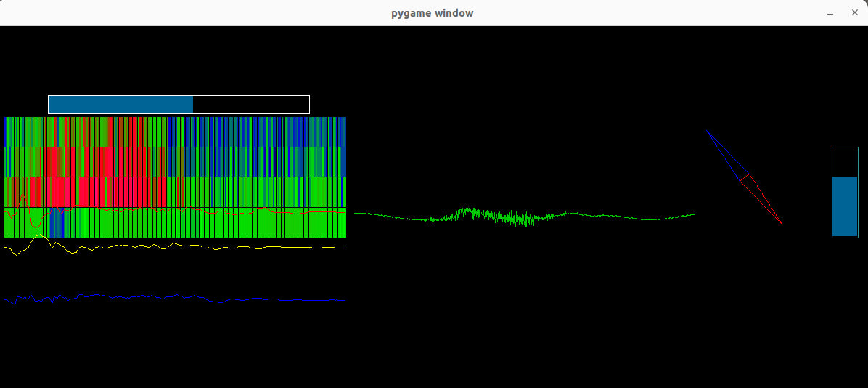Click the filled blue part of the horizontal progress bar
The height and width of the screenshot is (388, 868).
[120, 105]
